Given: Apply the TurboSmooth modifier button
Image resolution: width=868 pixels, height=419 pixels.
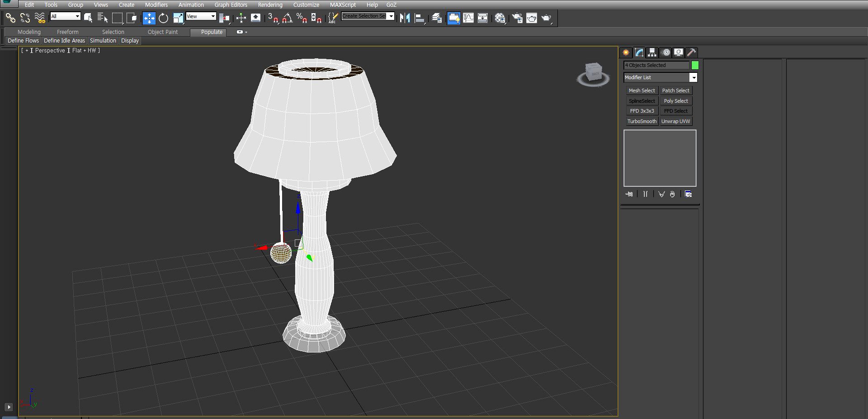Looking at the screenshot, I should [642, 121].
